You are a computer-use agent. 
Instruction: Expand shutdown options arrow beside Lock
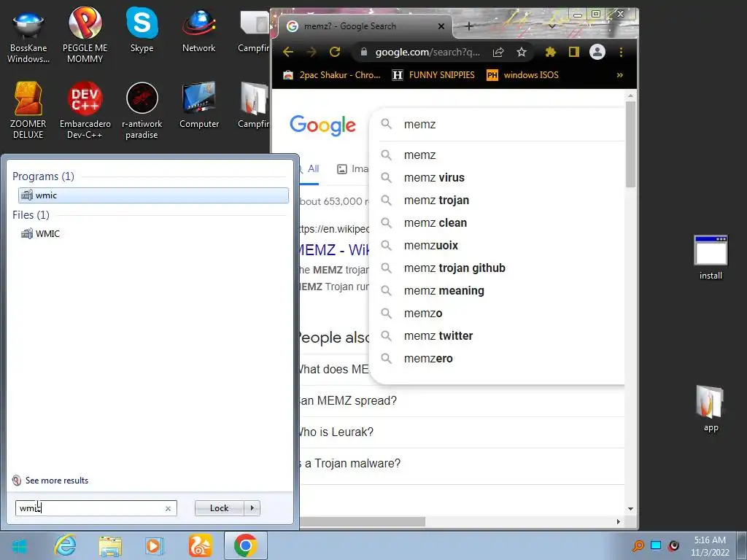click(x=252, y=508)
